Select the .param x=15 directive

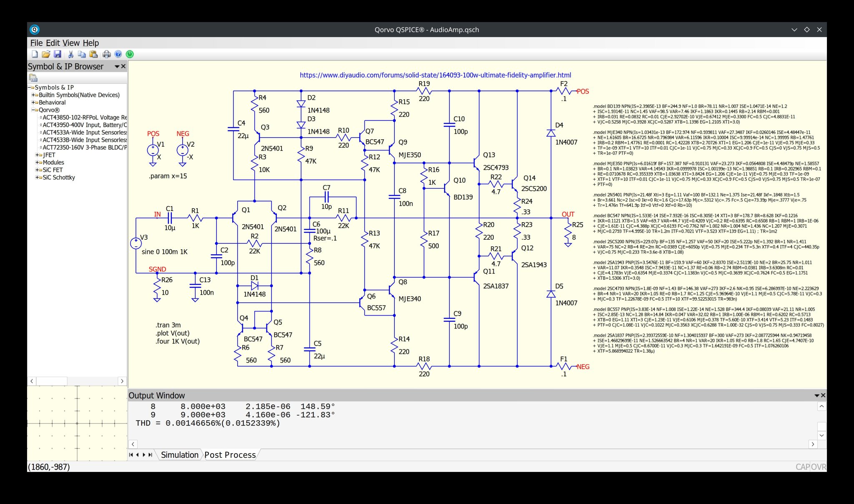point(168,176)
